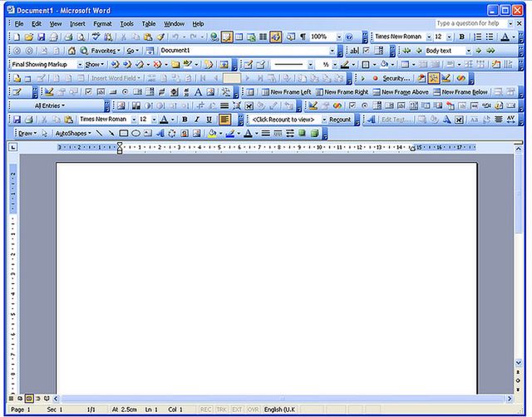
Task: Insert a check box form field
Action: (x=366, y=51)
